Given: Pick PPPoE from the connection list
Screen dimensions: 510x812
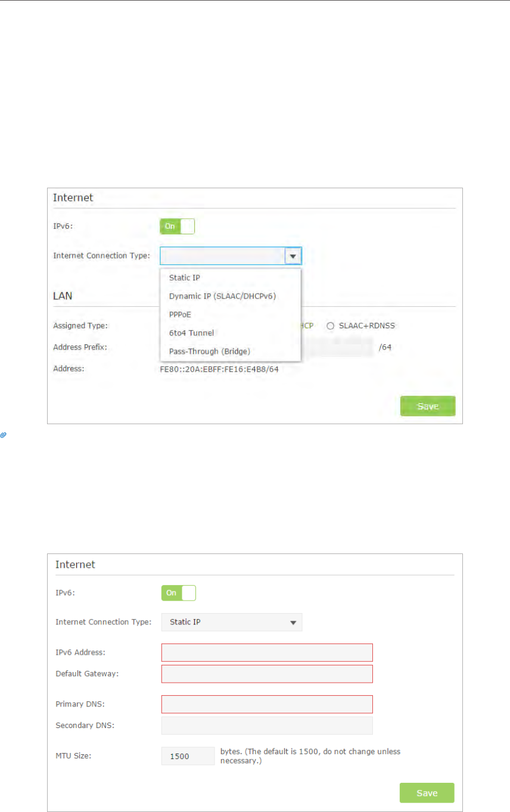Looking at the screenshot, I should tap(180, 314).
